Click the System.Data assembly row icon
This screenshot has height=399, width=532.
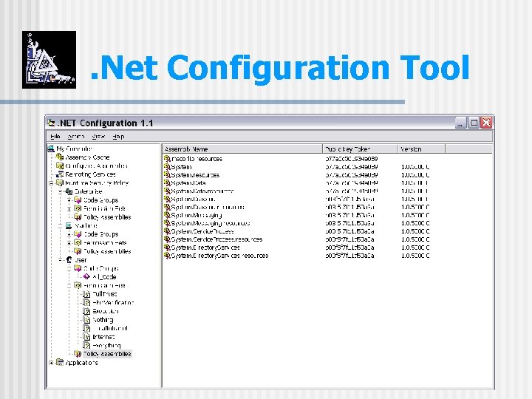[x=167, y=183]
